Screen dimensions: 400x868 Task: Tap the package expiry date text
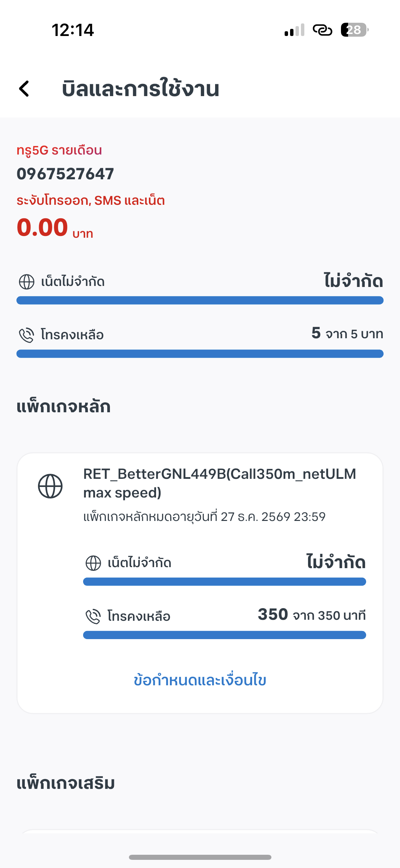(204, 517)
